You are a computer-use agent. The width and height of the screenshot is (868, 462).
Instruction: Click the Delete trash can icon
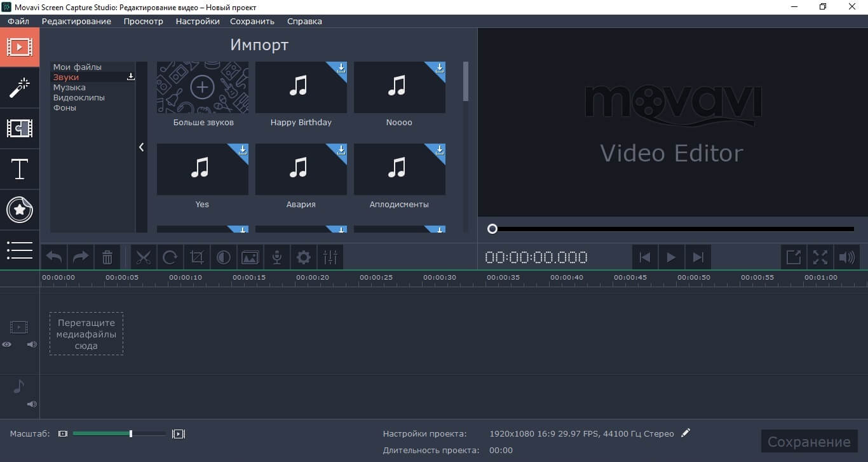107,257
